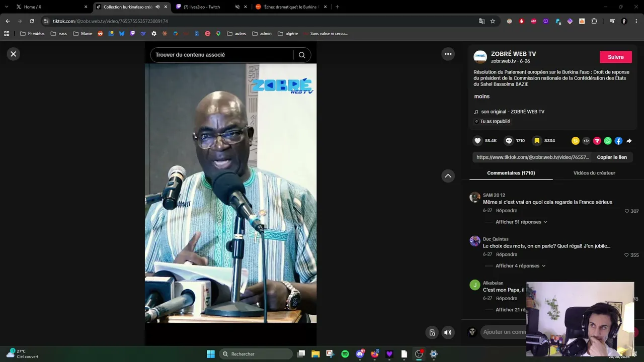The image size is (644, 362).
Task: Open Spotify from the taskbar
Action: (x=345, y=354)
